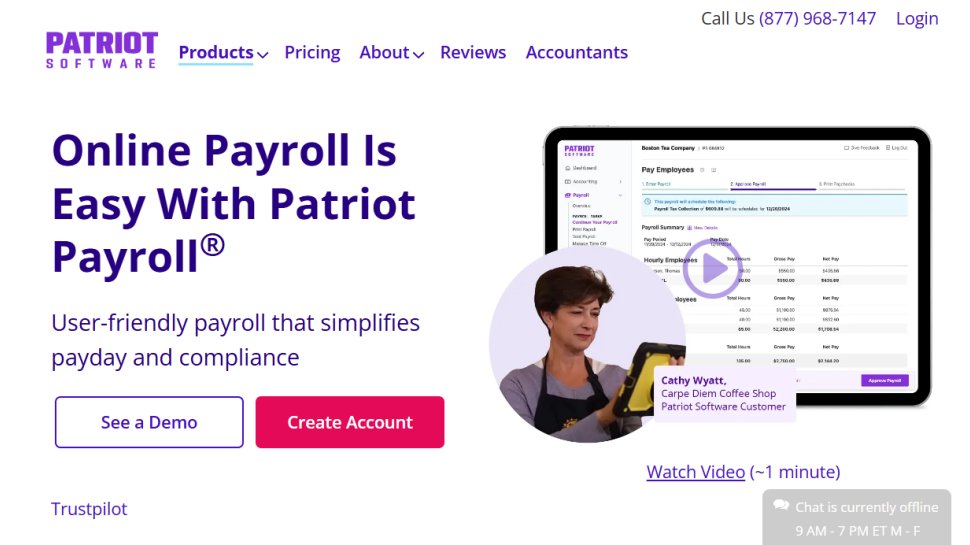The width and height of the screenshot is (970, 545).
Task: Open the Trustpilot link
Action: [x=89, y=509]
